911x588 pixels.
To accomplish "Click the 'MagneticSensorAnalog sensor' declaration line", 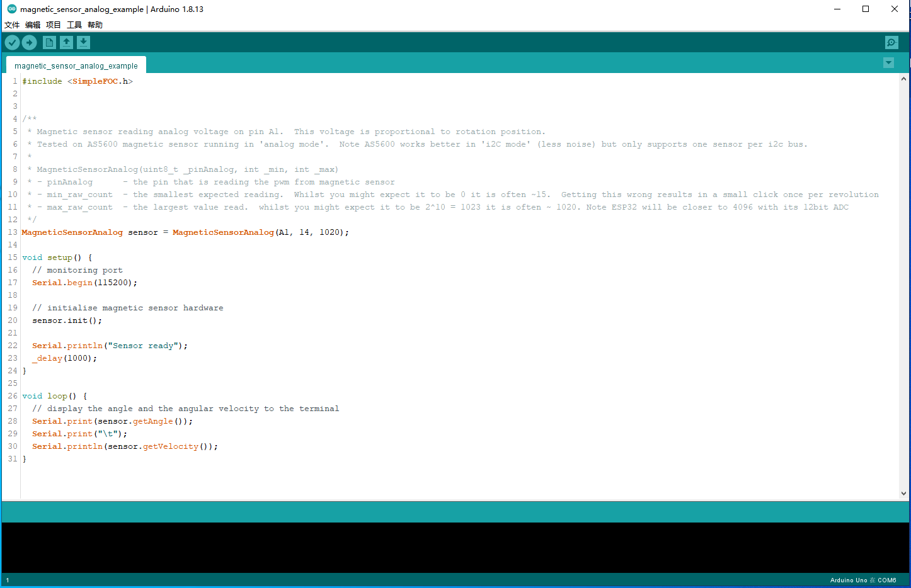I will tap(185, 232).
